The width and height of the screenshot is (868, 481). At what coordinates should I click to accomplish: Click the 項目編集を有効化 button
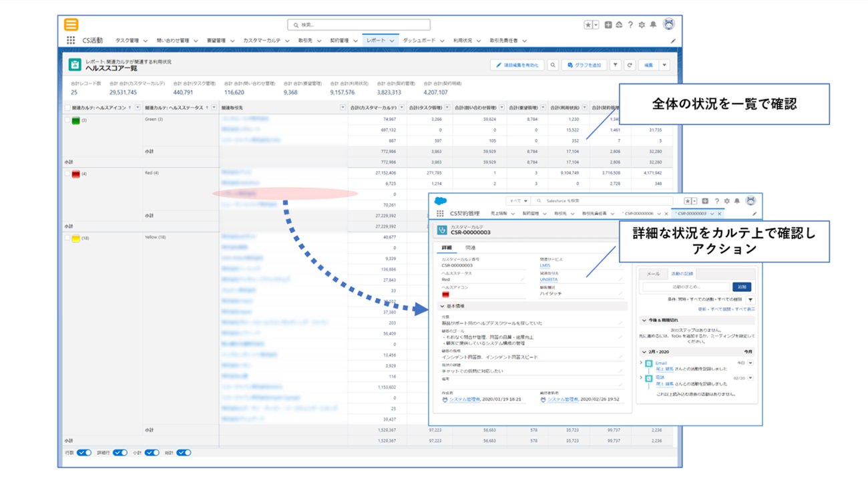pyautogui.click(x=517, y=65)
